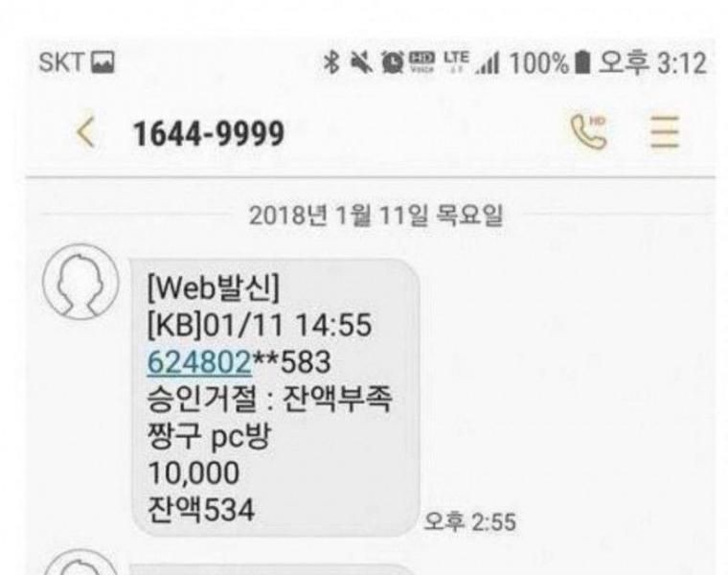Tap the alarm clock status icon
728x575 pixels.
click(393, 62)
